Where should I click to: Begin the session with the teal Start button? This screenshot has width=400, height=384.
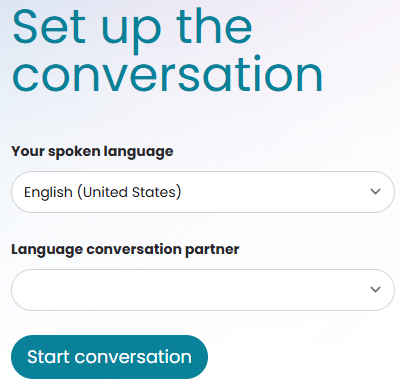coord(109,357)
